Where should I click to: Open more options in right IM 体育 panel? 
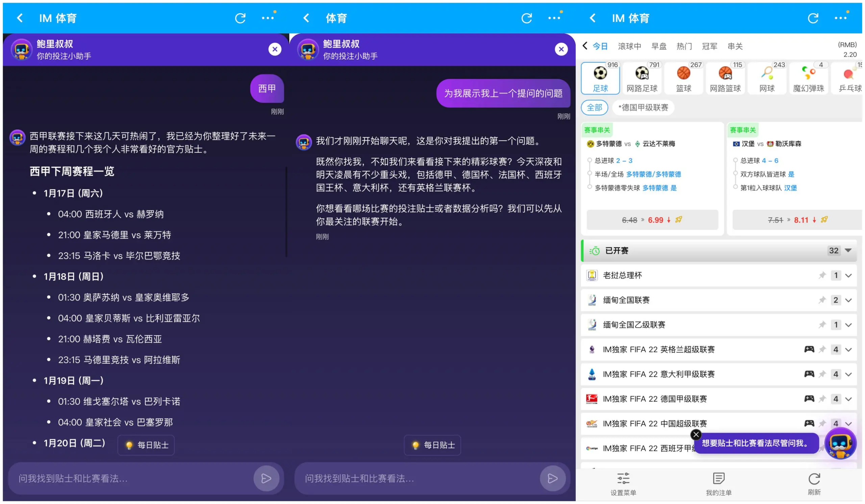point(841,18)
